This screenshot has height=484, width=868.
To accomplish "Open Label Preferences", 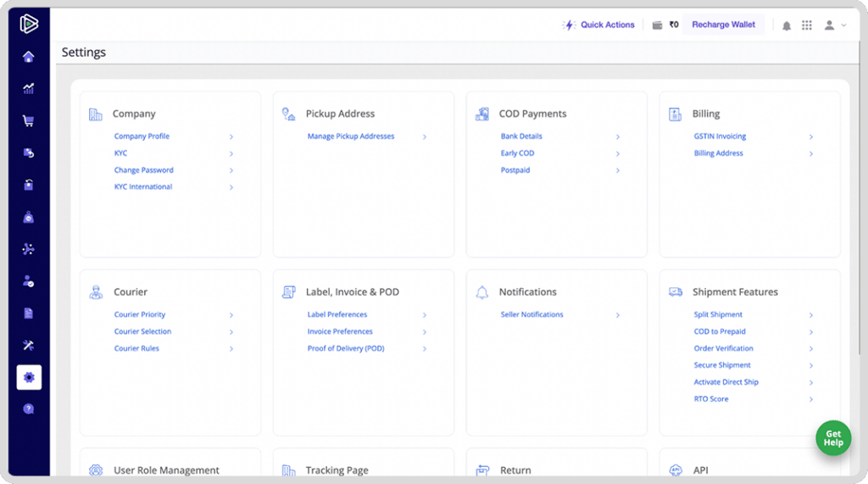I will coord(337,314).
